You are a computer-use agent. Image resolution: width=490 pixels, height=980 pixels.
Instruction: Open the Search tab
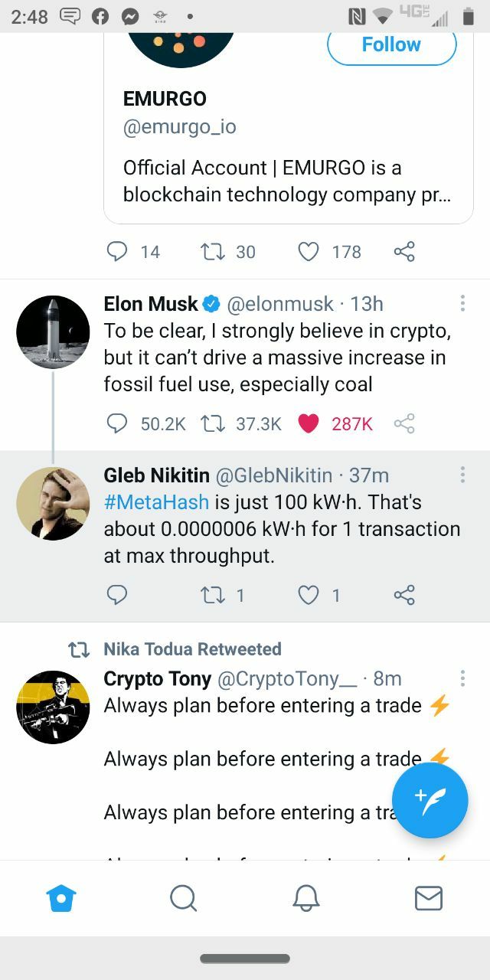pos(184,898)
